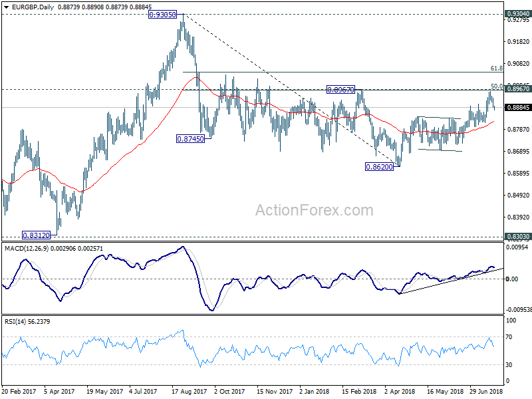532x399 pixels.
Task: Select the MACD 0.00954 axis value
Action: (x=517, y=247)
